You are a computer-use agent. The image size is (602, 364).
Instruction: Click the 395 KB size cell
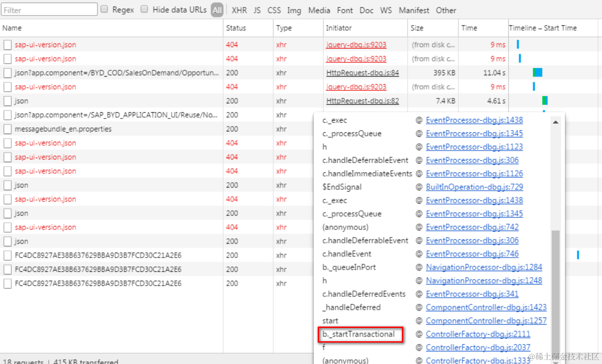(x=444, y=73)
